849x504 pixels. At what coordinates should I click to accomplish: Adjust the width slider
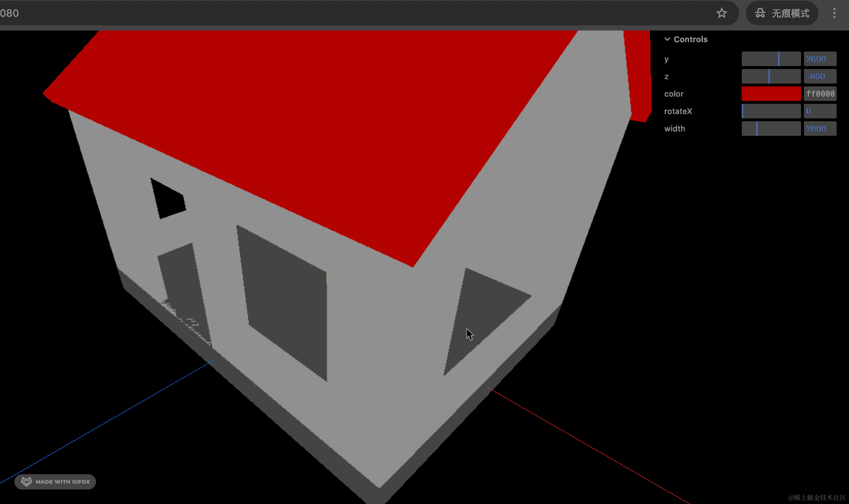coord(771,129)
